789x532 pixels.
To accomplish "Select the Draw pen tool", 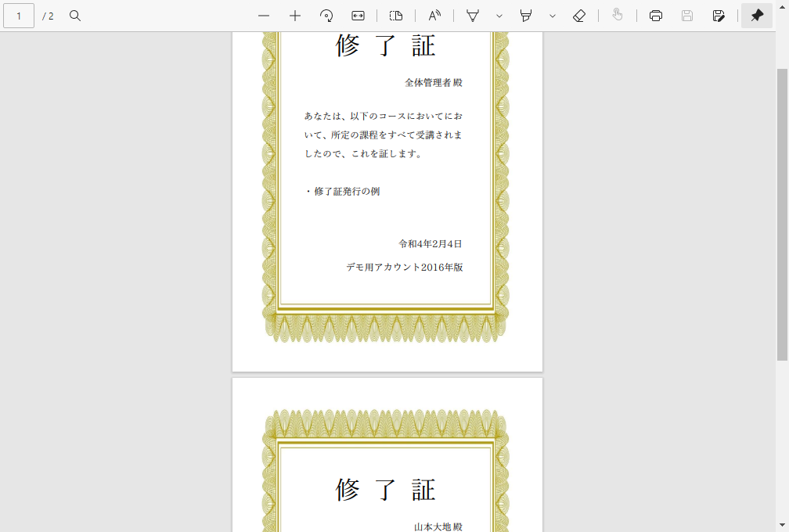I will pyautogui.click(x=473, y=16).
